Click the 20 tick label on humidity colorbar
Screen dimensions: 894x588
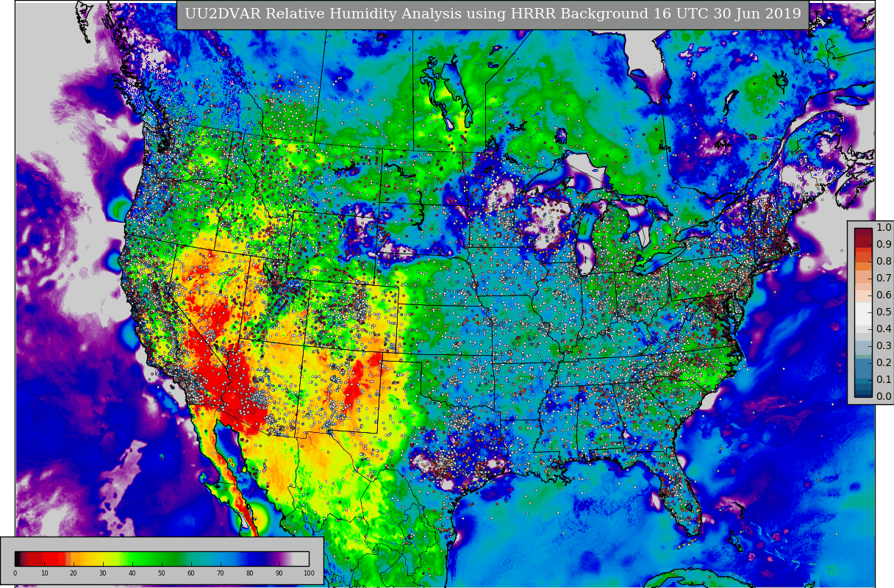pyautogui.click(x=74, y=573)
